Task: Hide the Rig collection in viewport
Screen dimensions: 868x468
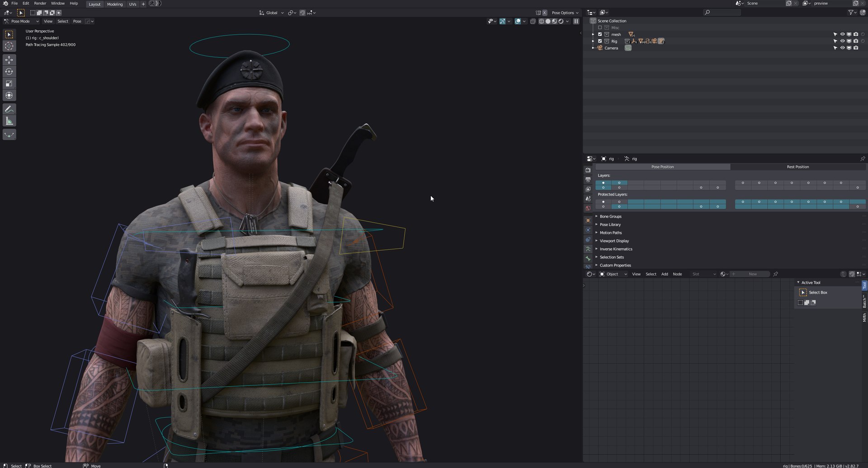Action: tap(842, 41)
